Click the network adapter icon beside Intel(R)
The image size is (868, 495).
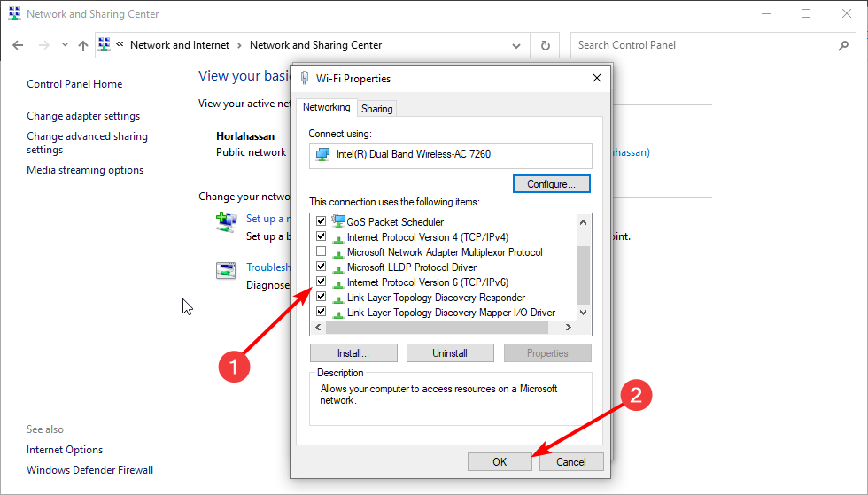322,154
